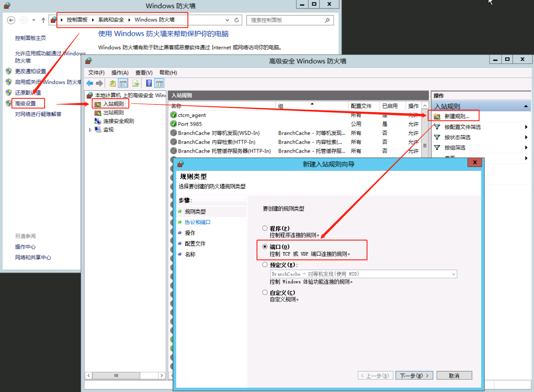The image size is (534, 392).
Task: Click the 下一步(N) button
Action: point(414,375)
